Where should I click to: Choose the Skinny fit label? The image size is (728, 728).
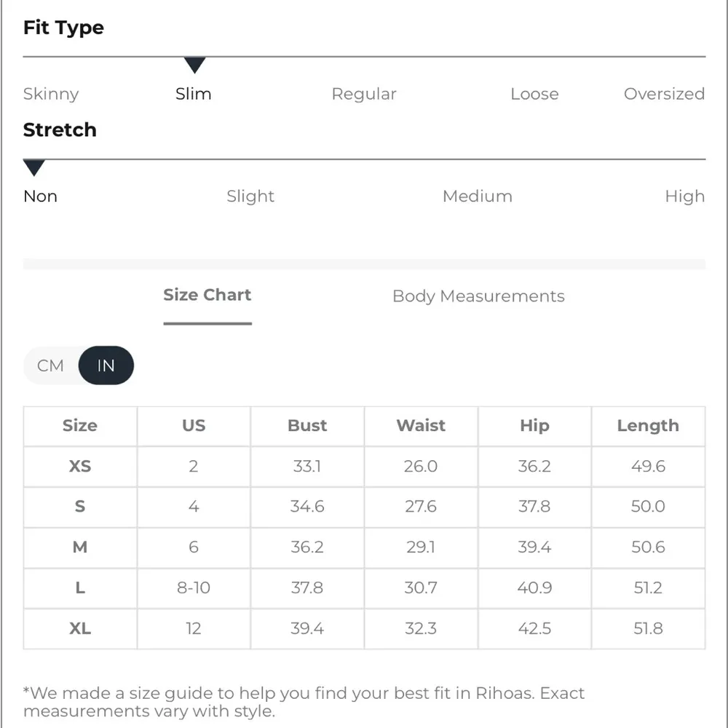click(51, 94)
